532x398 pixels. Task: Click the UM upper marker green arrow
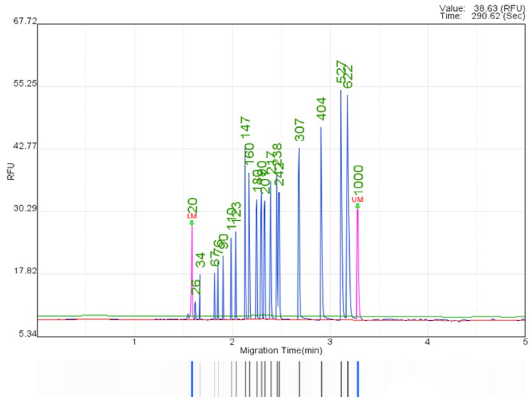358,206
